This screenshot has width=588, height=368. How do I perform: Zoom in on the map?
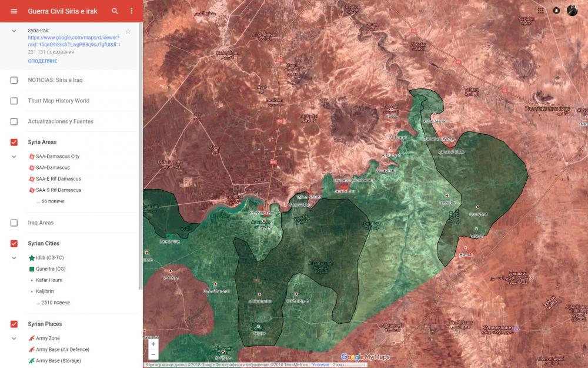153,344
